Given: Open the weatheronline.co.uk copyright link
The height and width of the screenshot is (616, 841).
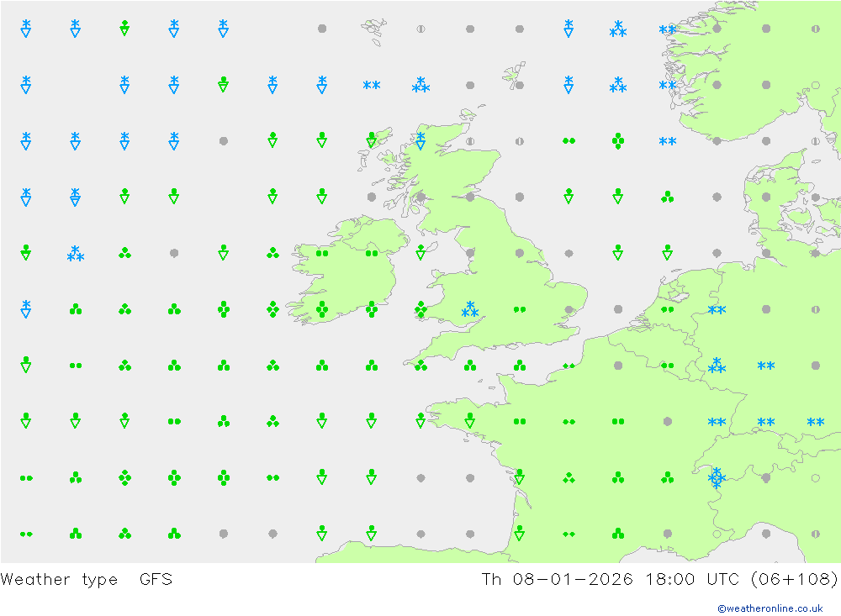Looking at the screenshot, I should (770, 608).
